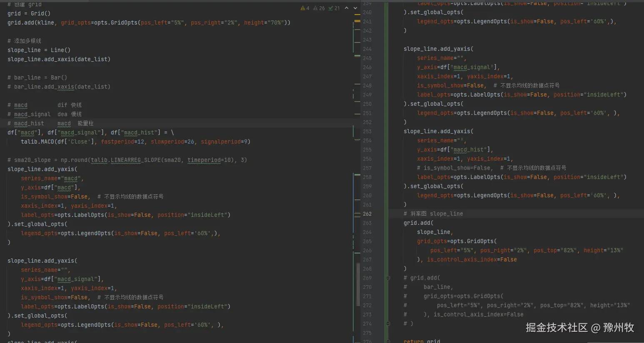This screenshot has width=644, height=343.
Task: Click 'return grid' at the bottom right
Action: pyautogui.click(x=422, y=341)
